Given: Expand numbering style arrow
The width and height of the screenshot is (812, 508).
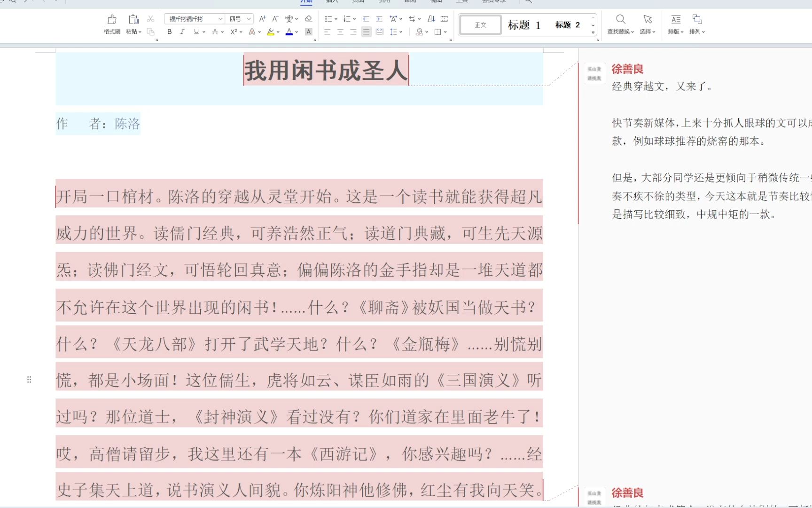Looking at the screenshot, I should point(355,19).
